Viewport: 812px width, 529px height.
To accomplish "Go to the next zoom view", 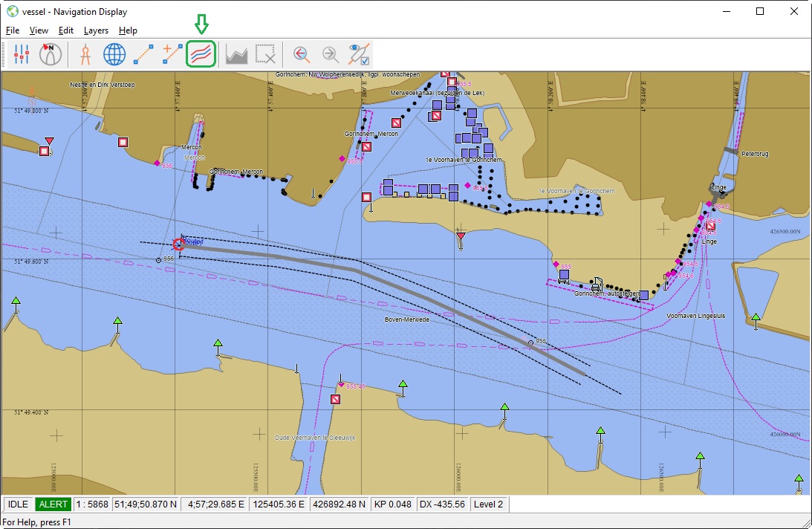I will coord(330,54).
